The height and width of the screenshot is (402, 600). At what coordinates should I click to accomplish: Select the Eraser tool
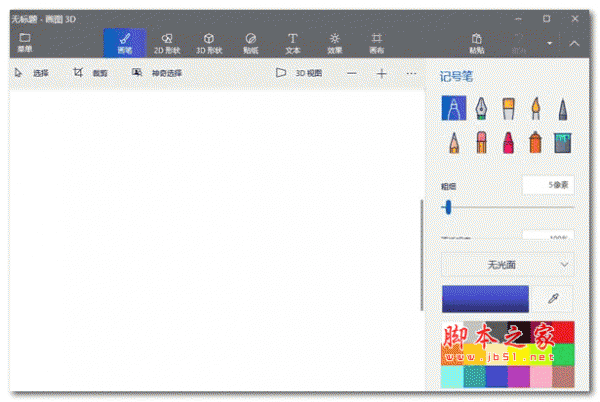[x=481, y=142]
